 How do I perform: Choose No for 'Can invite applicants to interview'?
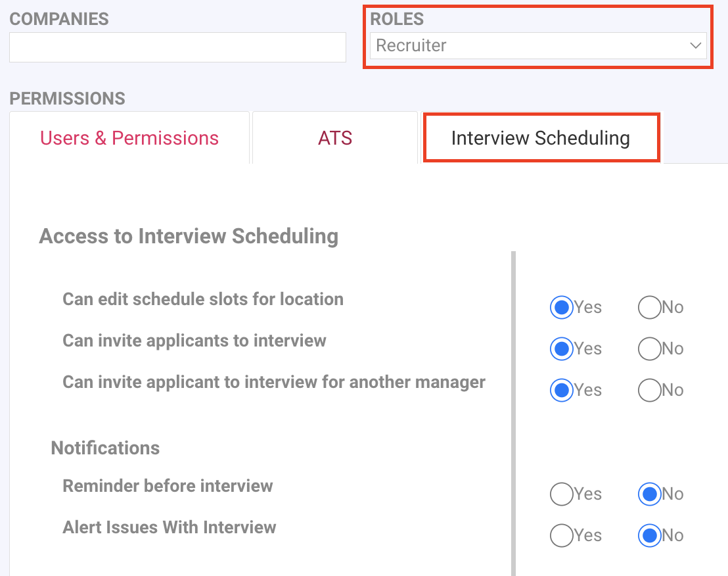649,348
